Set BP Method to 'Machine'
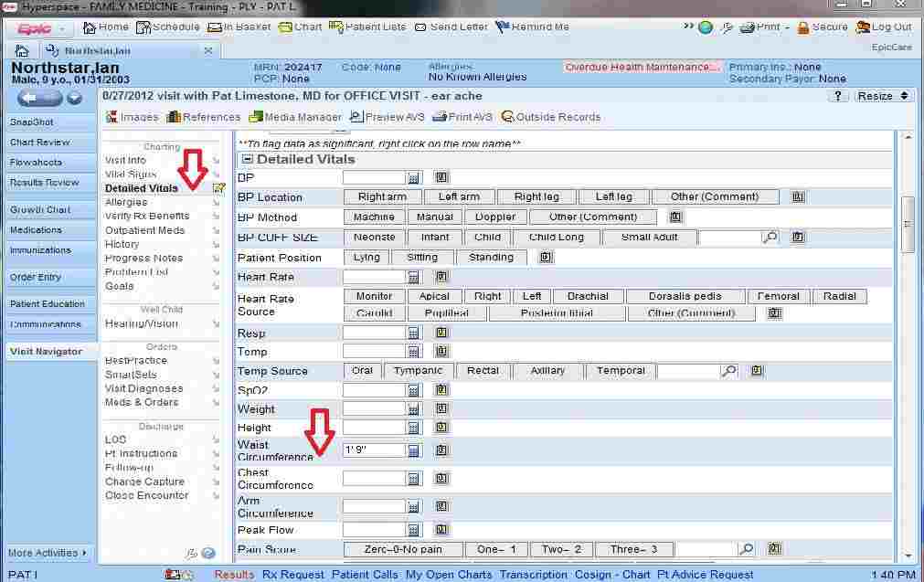 374,217
